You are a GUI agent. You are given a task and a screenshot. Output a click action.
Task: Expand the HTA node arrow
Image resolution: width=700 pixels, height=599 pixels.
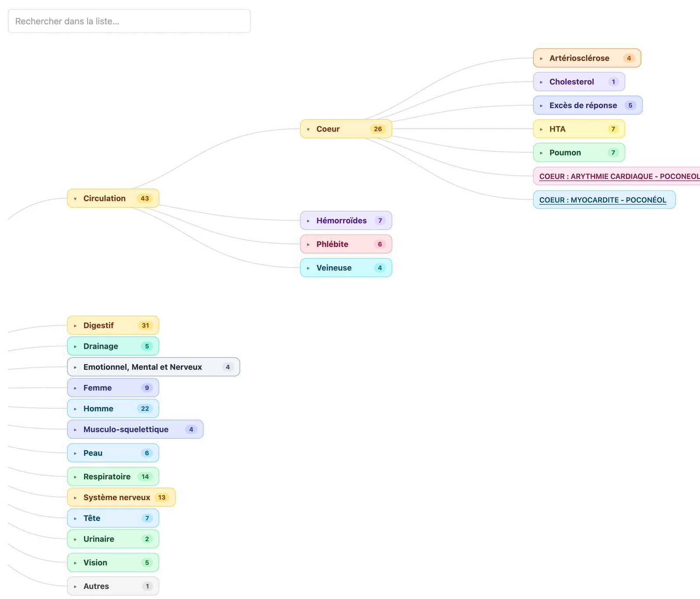pyautogui.click(x=541, y=129)
